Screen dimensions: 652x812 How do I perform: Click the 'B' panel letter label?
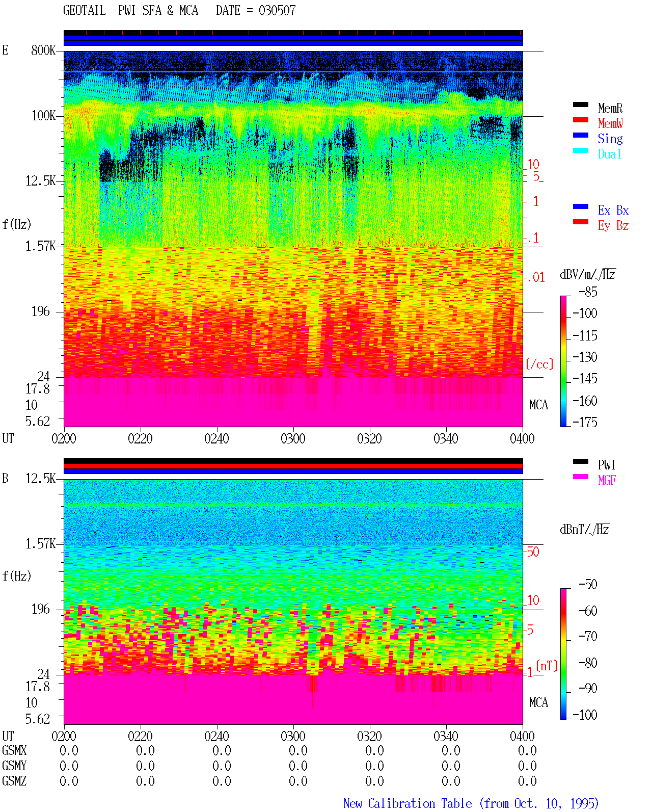[5, 478]
